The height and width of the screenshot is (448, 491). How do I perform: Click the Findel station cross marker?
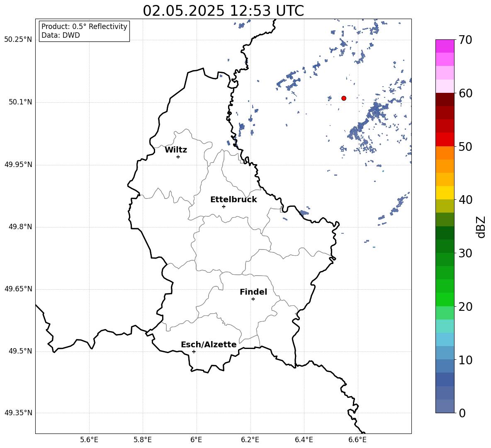(253, 299)
